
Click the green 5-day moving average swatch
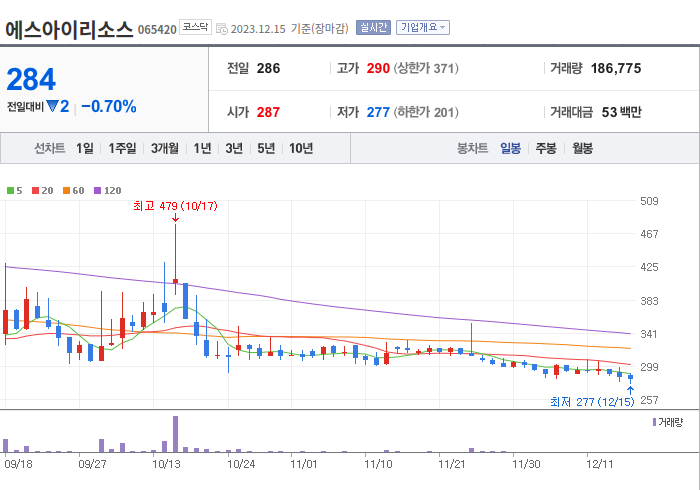pos(10,191)
